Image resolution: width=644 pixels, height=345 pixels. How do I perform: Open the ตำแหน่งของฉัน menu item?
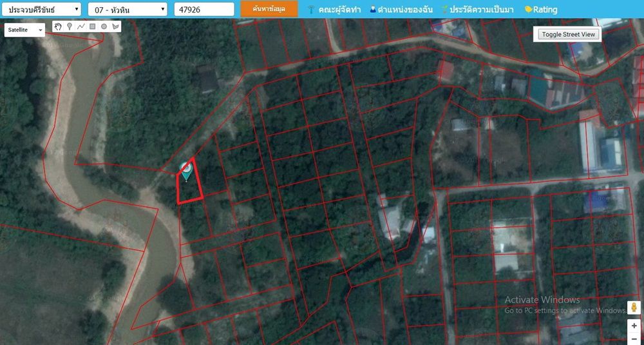401,10
